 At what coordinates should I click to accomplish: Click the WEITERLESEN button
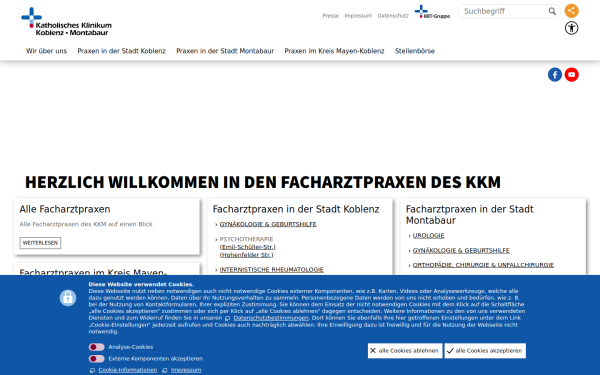tap(40, 243)
